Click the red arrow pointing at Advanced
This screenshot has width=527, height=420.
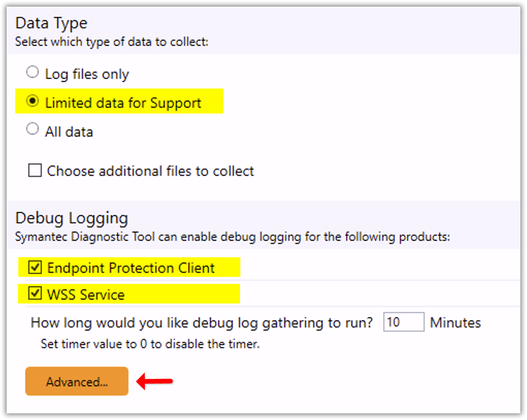(x=155, y=381)
